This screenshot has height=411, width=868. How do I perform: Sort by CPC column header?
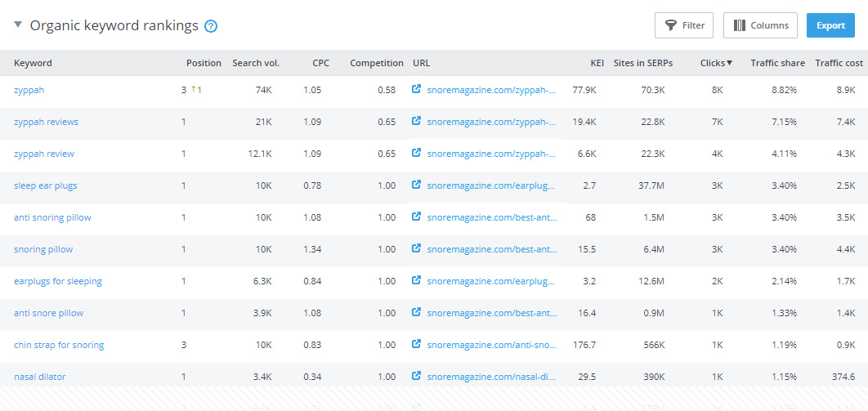click(x=320, y=63)
